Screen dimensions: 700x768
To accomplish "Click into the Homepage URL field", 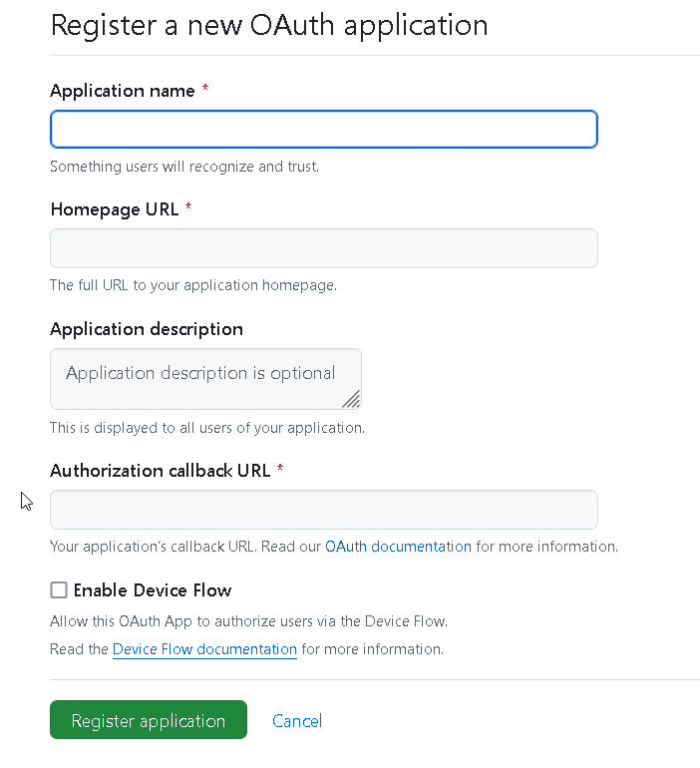I will coord(323,248).
